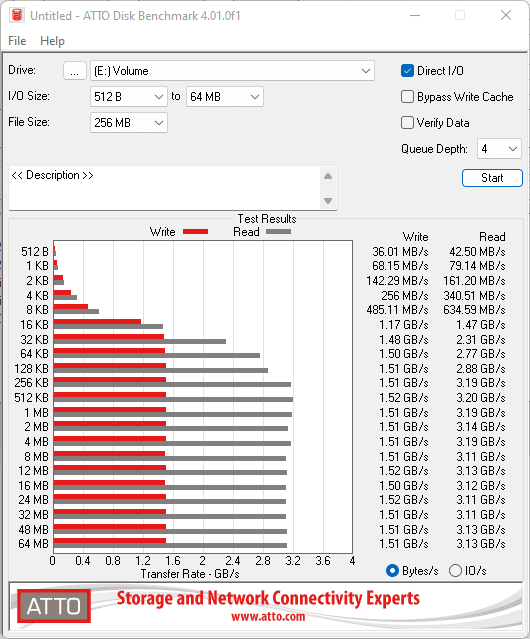Click the ATTO logo in the banner
This screenshot has height=639, width=530.
pyautogui.click(x=54, y=606)
